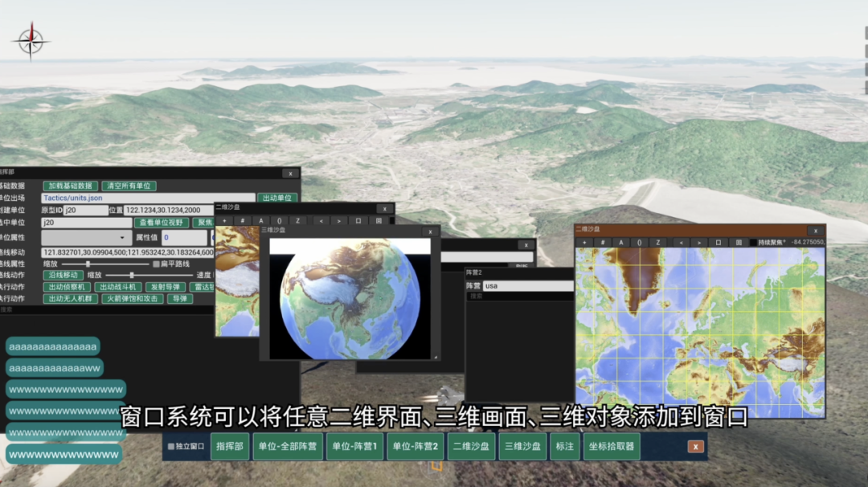Close the 三维沙盘 window
Image resolution: width=868 pixels, height=487 pixels.
pyautogui.click(x=430, y=232)
